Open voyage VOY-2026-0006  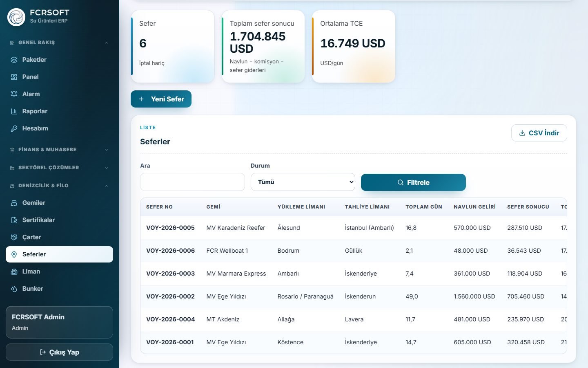(x=170, y=251)
